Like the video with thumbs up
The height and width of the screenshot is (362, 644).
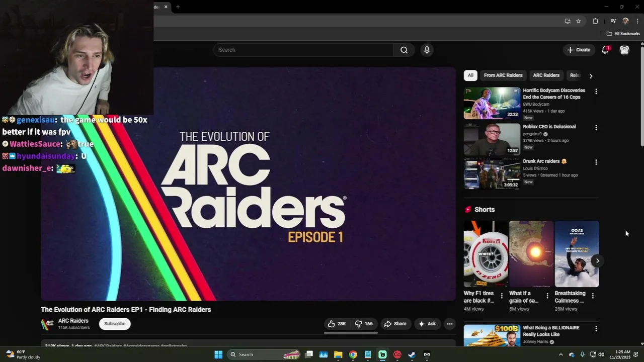[337, 324]
